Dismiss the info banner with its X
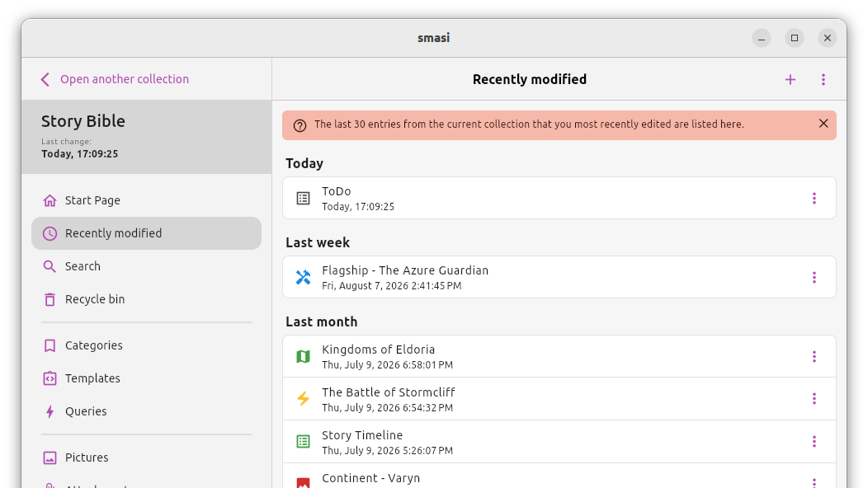The width and height of the screenshot is (868, 488). 823,124
